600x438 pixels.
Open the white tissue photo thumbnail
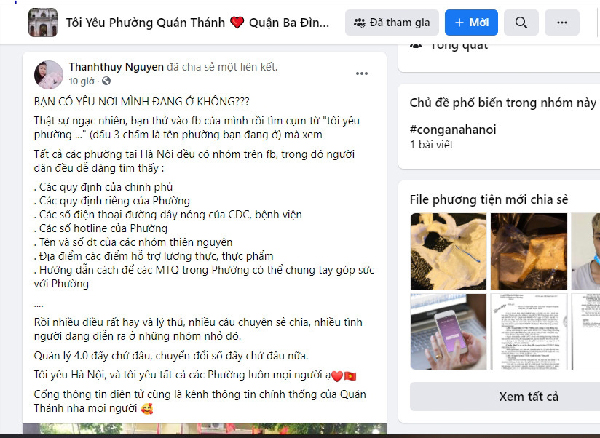[448, 251]
